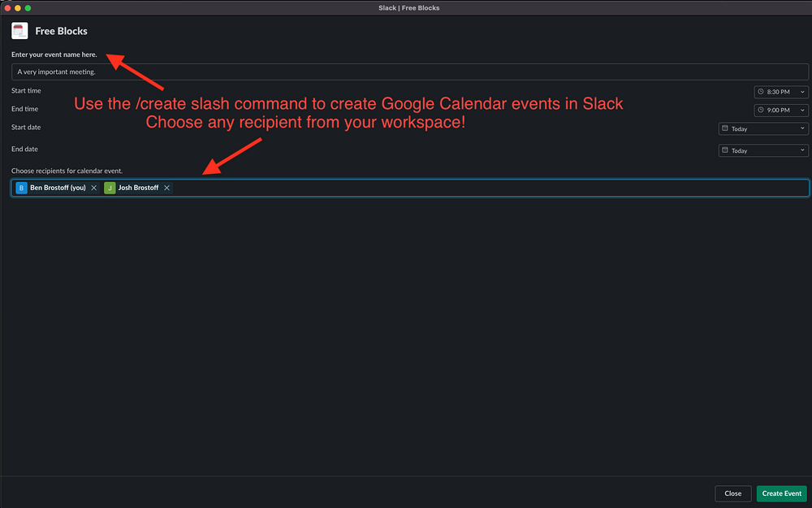Click the clock icon in End time
812x508 pixels.
tap(761, 110)
